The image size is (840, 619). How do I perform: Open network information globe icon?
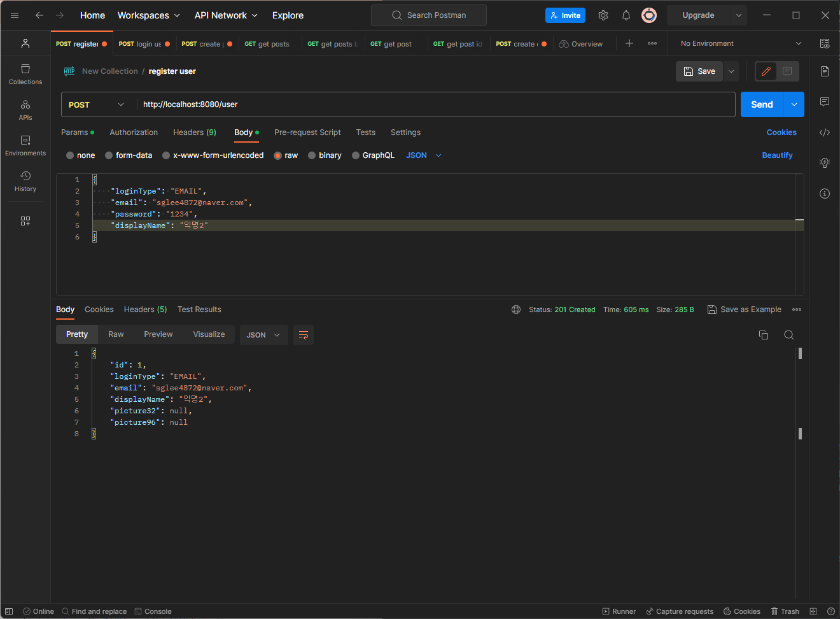coord(516,309)
